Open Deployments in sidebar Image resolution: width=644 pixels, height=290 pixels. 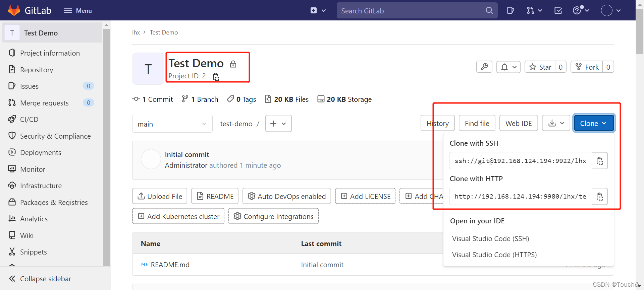[x=41, y=152]
